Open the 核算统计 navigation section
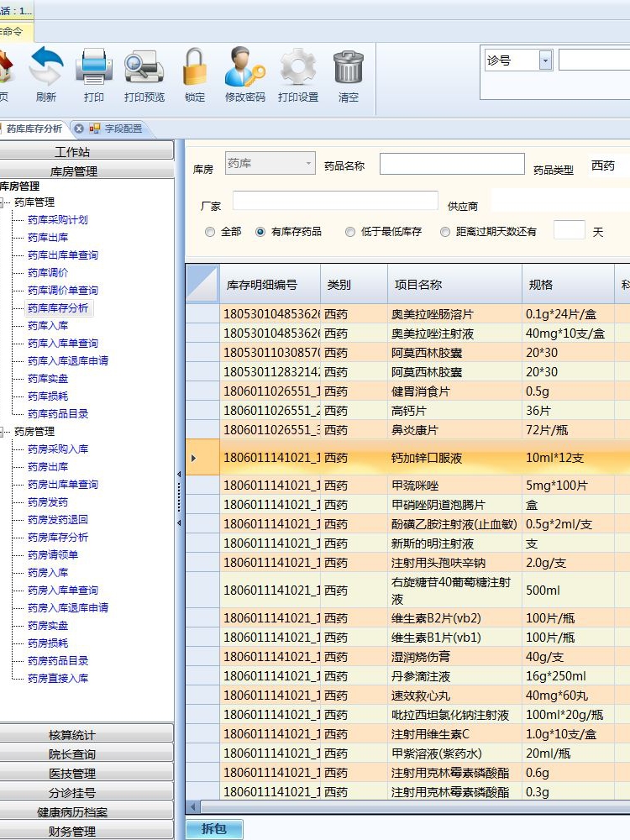This screenshot has width=630, height=840. [87, 734]
